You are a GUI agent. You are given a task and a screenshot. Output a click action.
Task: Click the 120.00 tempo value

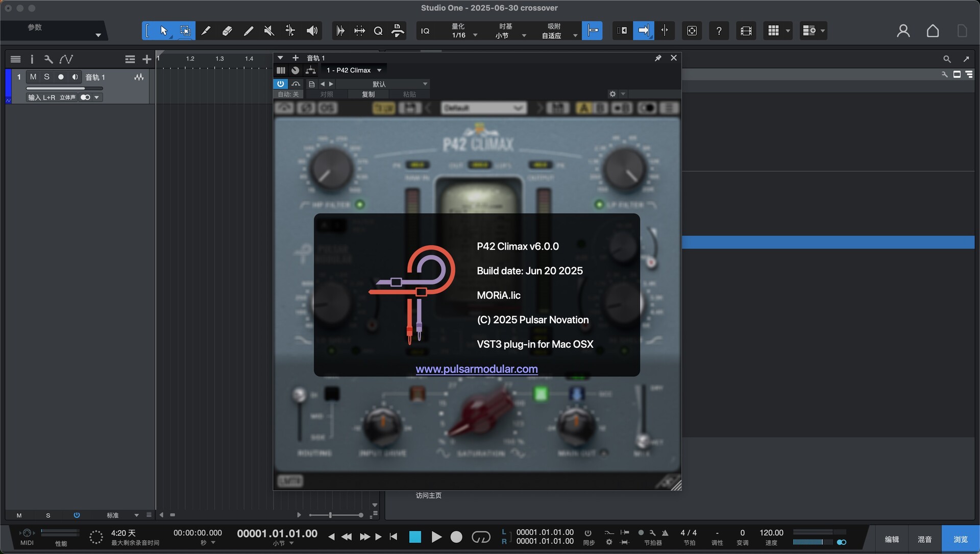pyautogui.click(x=771, y=533)
